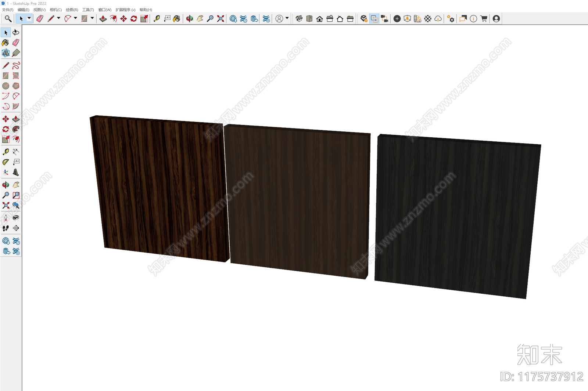This screenshot has height=391, width=588.
Task: Open the 绘图(R) draw menu
Action: pyautogui.click(x=72, y=10)
